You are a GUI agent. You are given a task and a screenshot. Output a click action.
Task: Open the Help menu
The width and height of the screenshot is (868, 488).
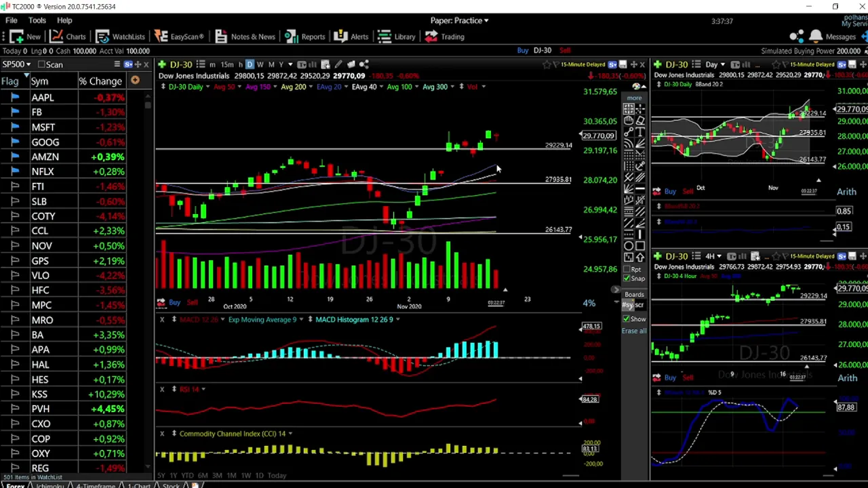tap(64, 20)
